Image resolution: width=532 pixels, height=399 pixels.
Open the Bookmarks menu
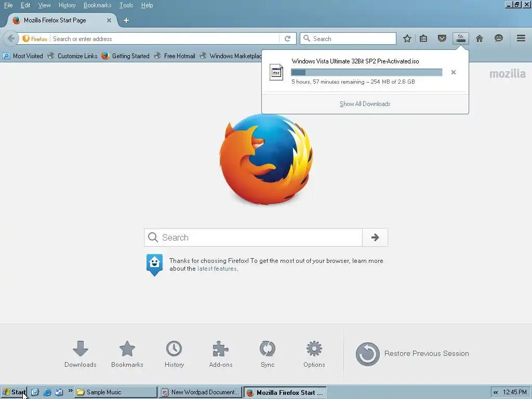pyautogui.click(x=97, y=5)
